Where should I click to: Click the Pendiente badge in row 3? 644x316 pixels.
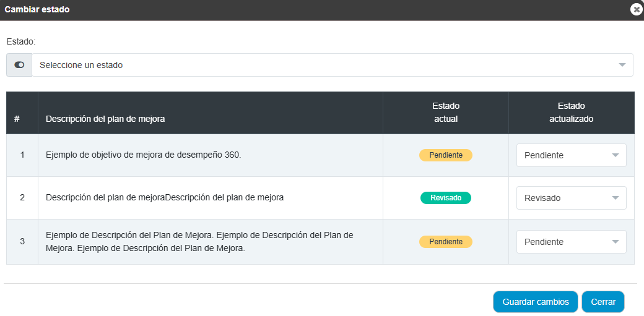[446, 242]
